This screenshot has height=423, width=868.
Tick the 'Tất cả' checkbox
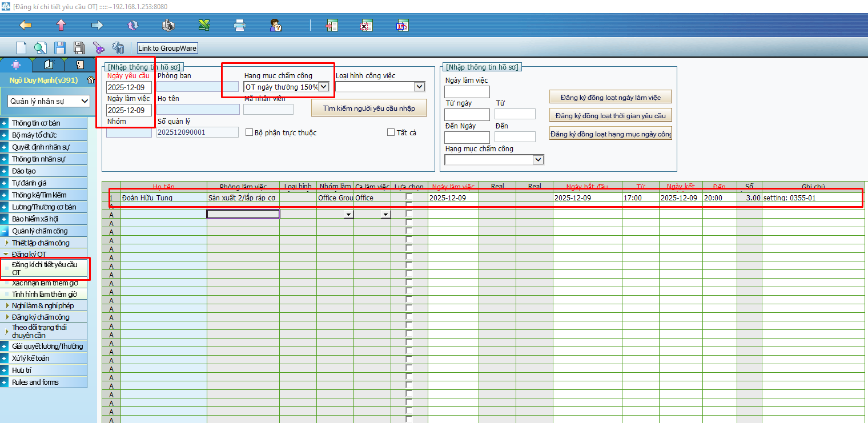(391, 132)
